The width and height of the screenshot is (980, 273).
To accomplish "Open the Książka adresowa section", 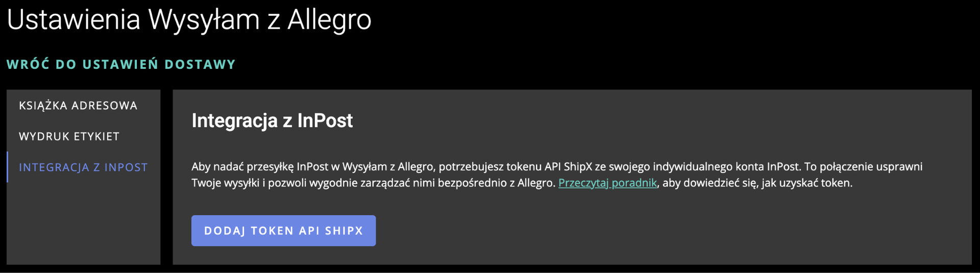I will [78, 106].
